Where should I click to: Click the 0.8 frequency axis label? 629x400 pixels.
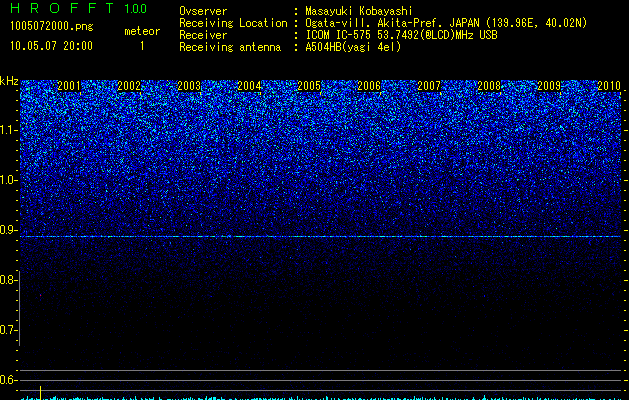click(x=9, y=280)
